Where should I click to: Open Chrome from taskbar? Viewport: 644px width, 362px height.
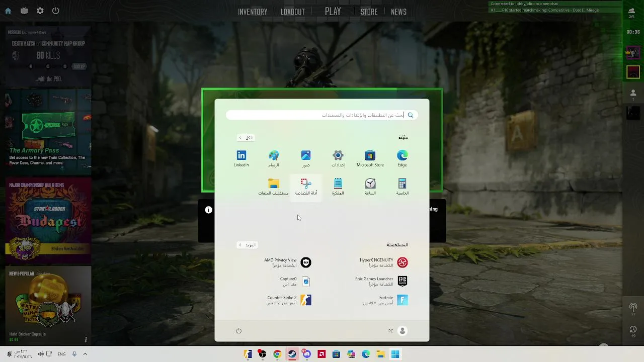coord(277,354)
